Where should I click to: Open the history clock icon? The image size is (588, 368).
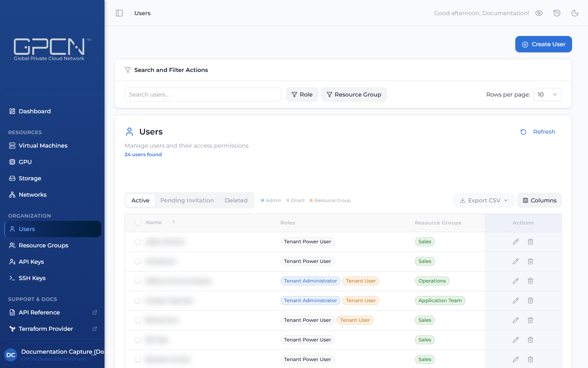557,13
